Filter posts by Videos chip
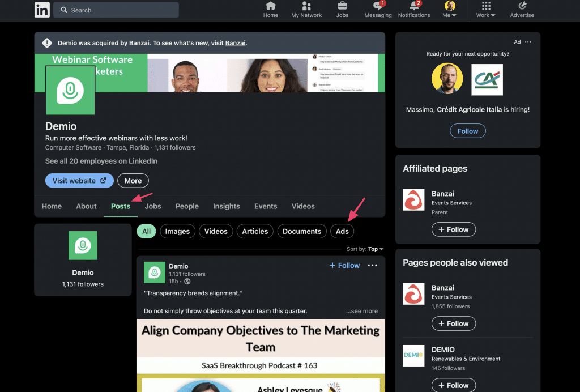580x392 pixels. point(216,232)
